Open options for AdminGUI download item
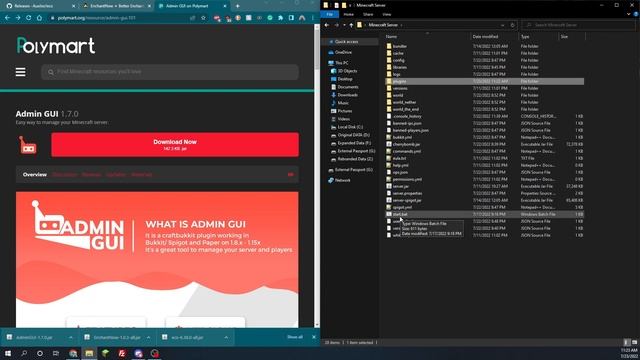Screen dimensions: 640x360 coord(71,338)
